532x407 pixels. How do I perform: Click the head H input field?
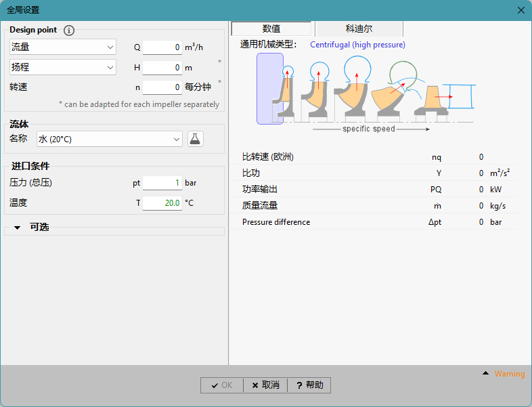click(162, 68)
